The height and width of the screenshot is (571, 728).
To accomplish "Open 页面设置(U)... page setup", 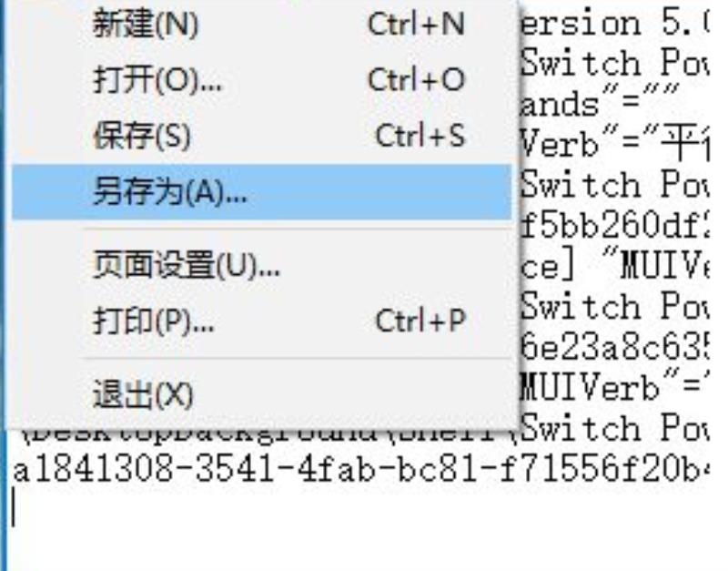I will 261,265.
